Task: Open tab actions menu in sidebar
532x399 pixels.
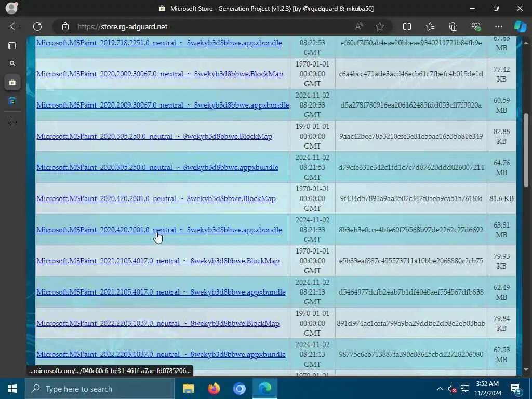Action: (12, 46)
